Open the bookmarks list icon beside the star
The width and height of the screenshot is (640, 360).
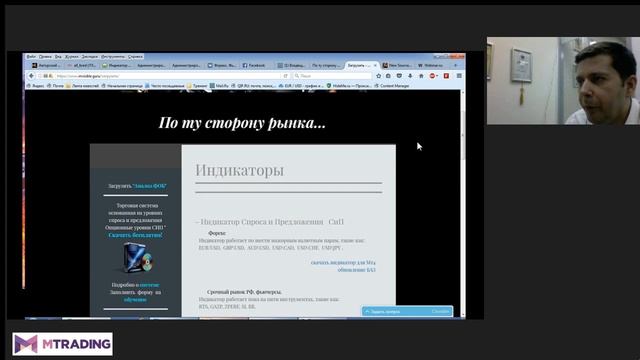[x=388, y=76]
